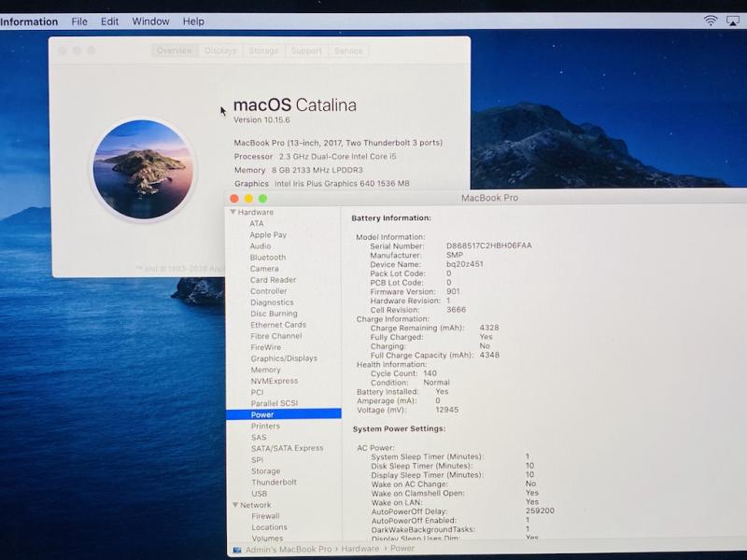Screen dimensions: 747x560
Task: Switch to the Displays tab
Action: point(220,50)
